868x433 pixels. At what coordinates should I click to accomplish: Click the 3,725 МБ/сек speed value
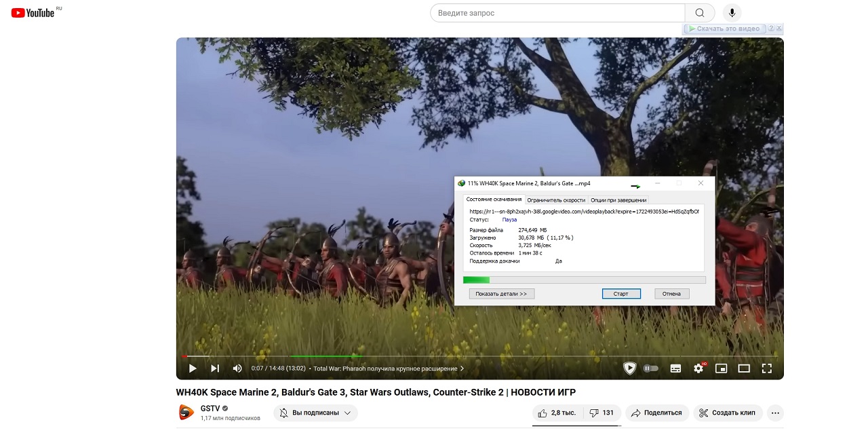coord(534,245)
